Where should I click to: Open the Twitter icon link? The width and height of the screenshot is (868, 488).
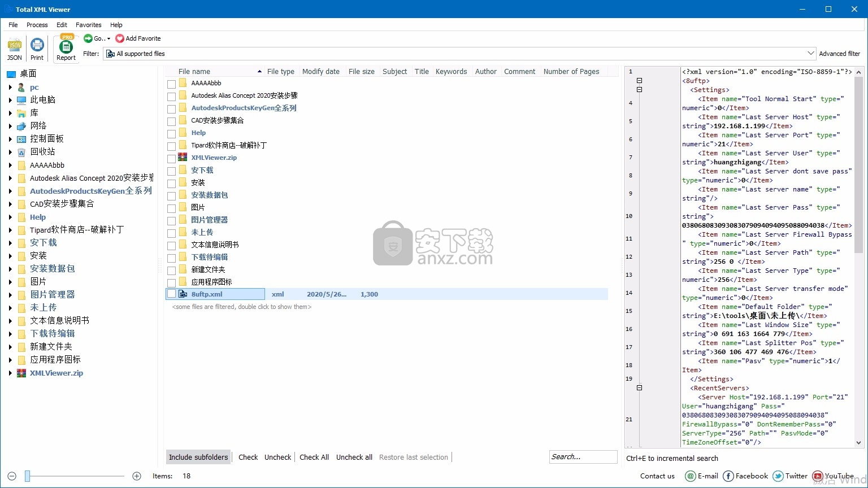click(778, 476)
